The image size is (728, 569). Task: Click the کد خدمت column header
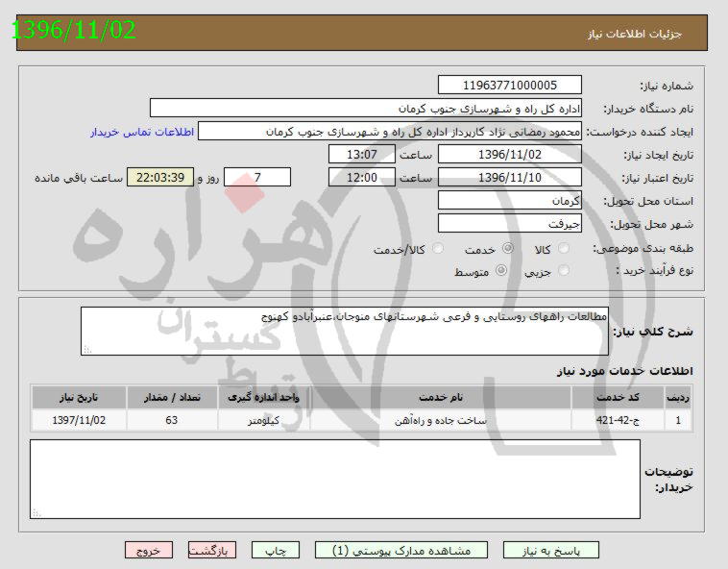[618, 398]
